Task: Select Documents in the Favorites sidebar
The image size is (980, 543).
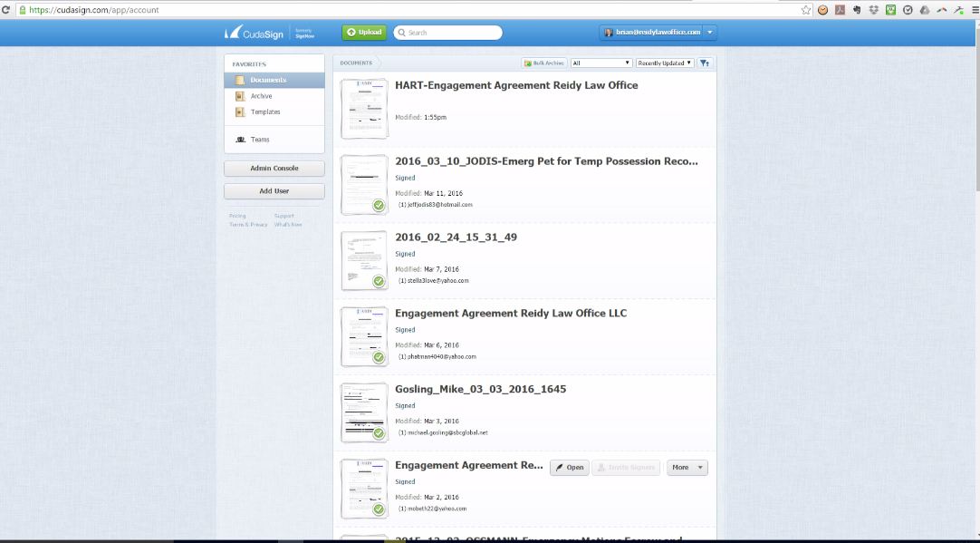Action: pyautogui.click(x=267, y=80)
